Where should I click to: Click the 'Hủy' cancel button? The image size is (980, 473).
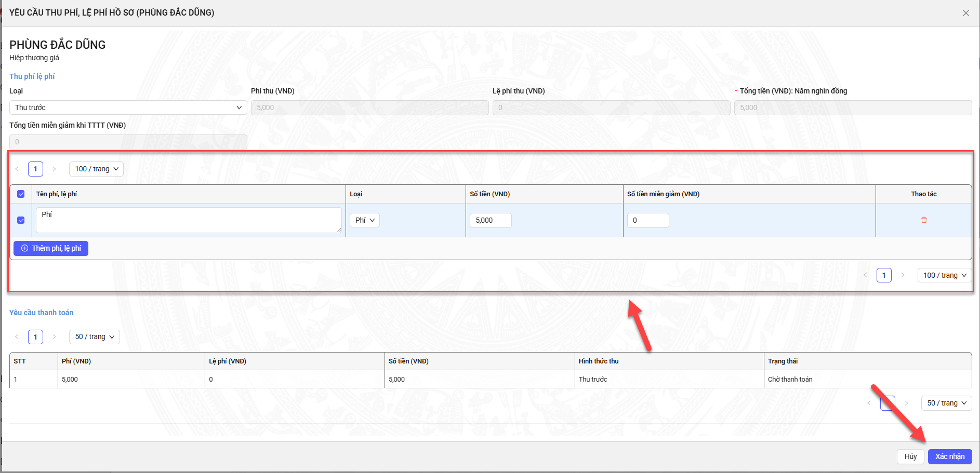tap(910, 456)
